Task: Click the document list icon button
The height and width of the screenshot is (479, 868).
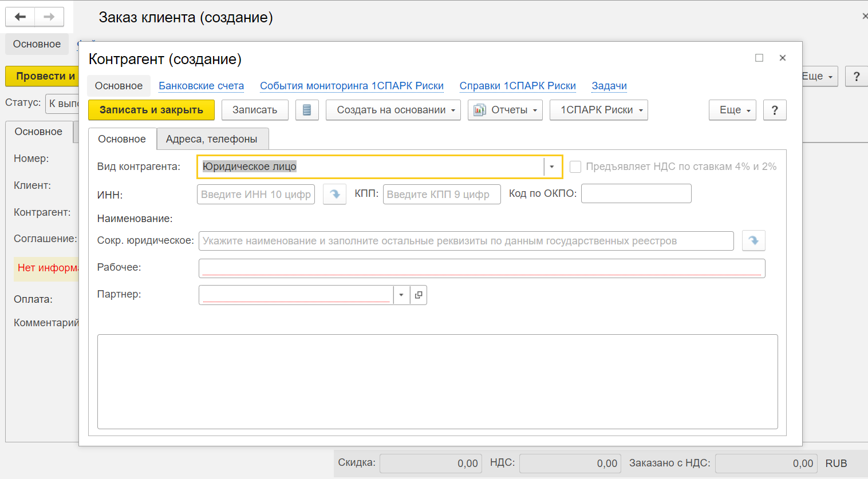Action: point(307,110)
